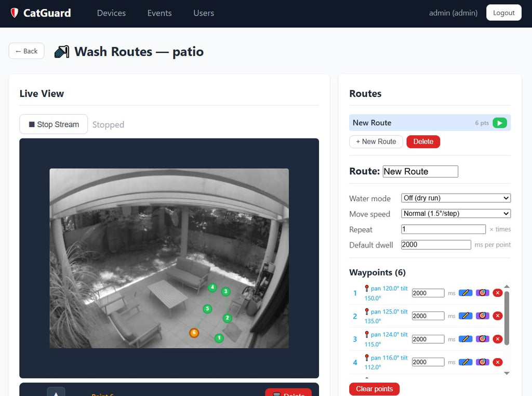Screen dimensions: 532x396
Task: Edit waypoint 4 with pencil icon
Action: click(x=465, y=362)
